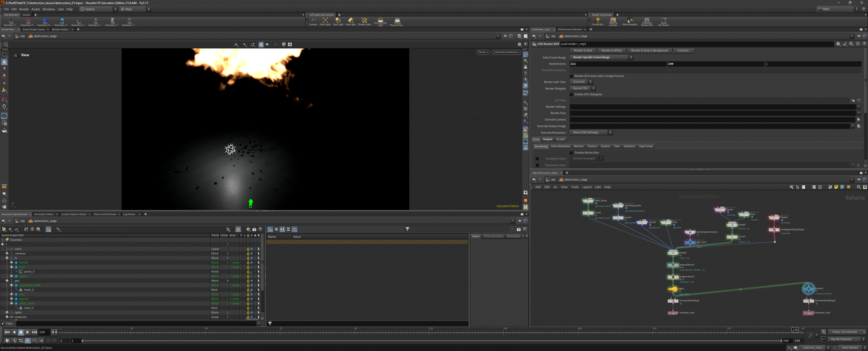The width and height of the screenshot is (868, 351).
Task: Click the Render to Disk button
Action: click(x=583, y=51)
